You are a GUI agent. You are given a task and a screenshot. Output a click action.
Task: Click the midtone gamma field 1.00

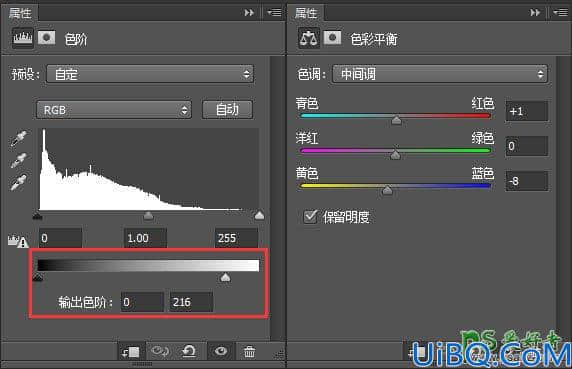145,238
